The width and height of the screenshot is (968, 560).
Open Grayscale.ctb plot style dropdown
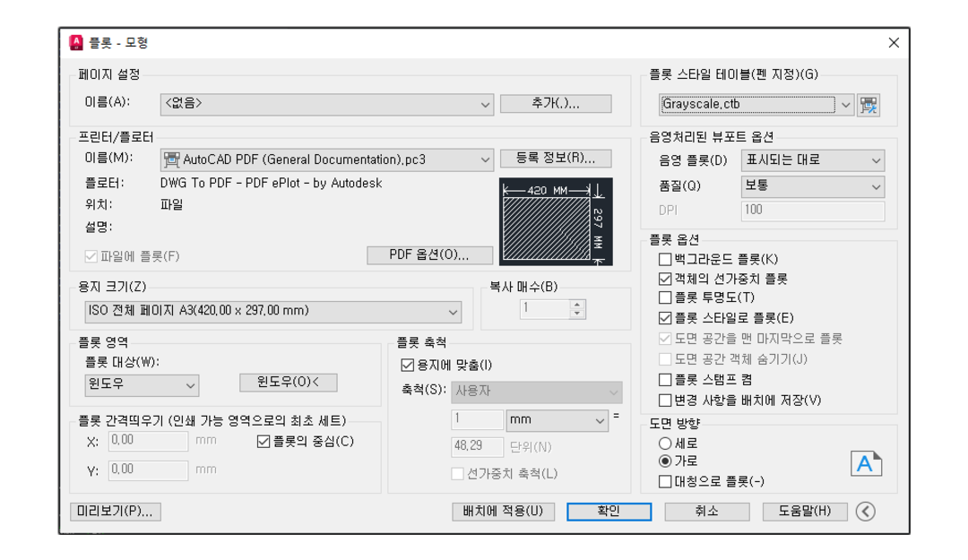[x=756, y=105]
